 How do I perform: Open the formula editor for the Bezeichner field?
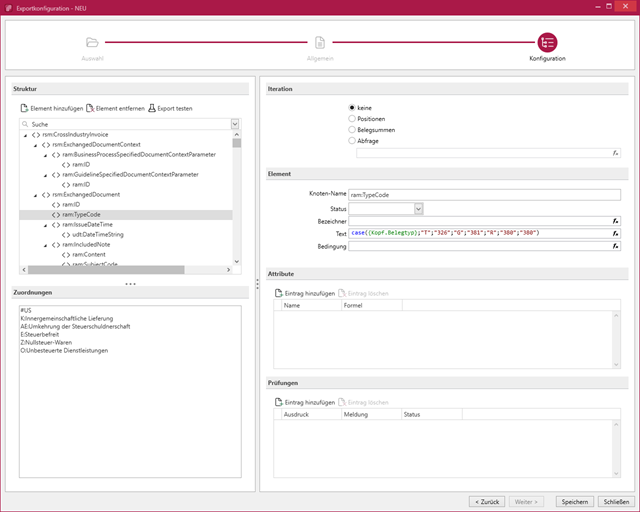coord(616,220)
